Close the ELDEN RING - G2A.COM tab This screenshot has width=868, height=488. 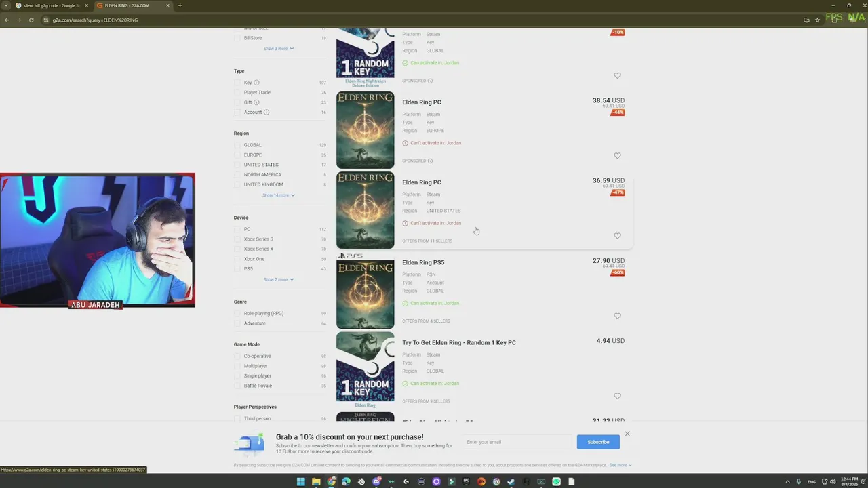(x=167, y=5)
